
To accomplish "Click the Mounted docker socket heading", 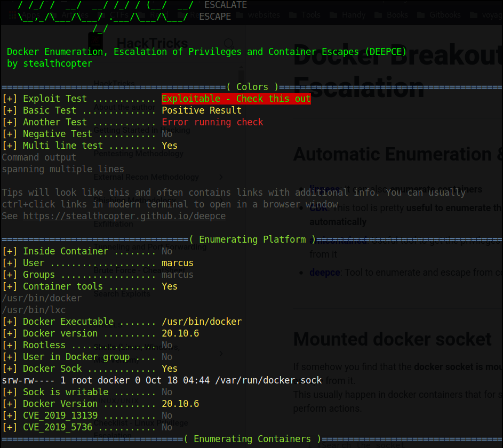I will click(392, 339).
